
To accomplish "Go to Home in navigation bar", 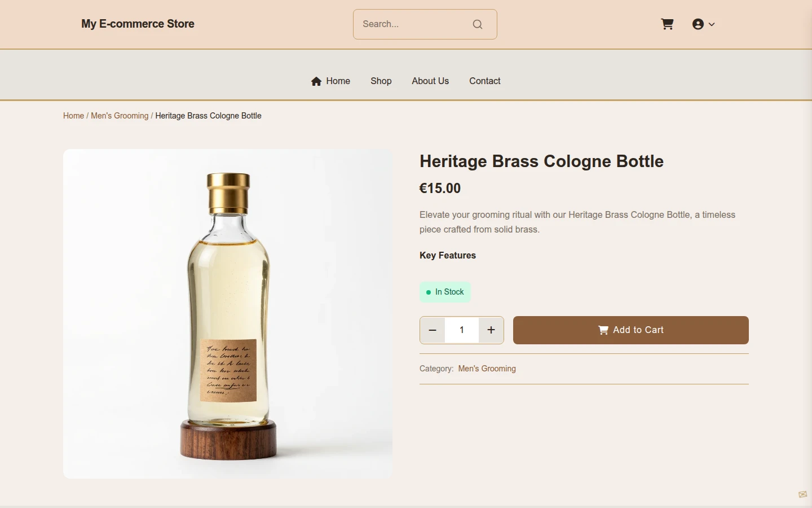I will coord(330,81).
